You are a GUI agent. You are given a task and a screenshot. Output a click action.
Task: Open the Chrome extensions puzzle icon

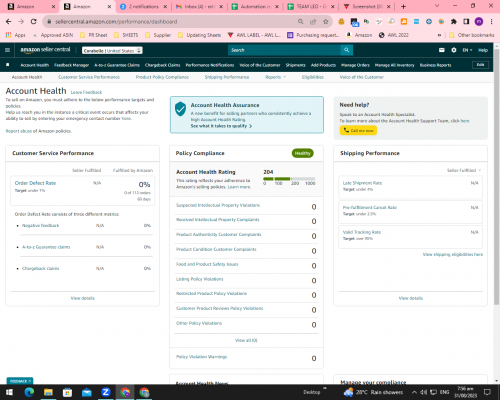click(454, 22)
